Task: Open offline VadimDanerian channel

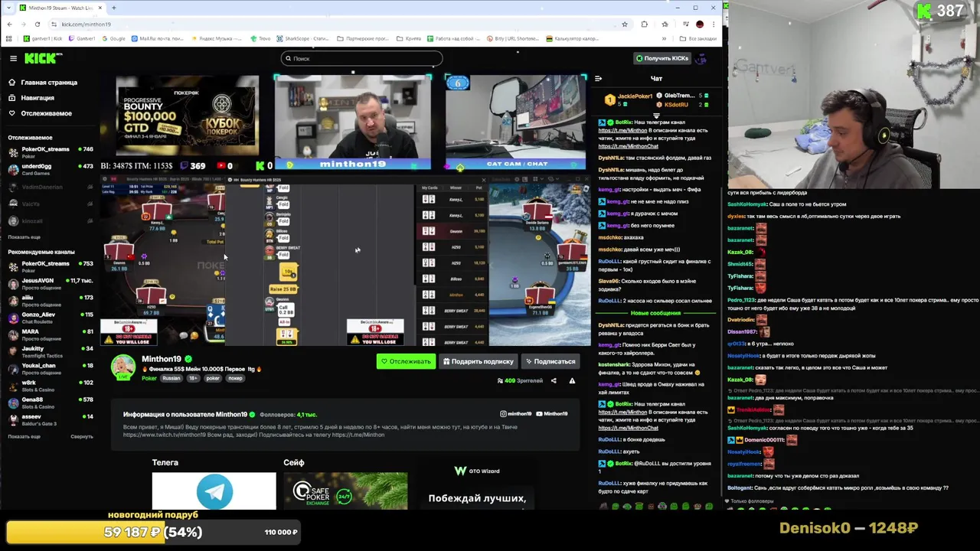Action: pos(50,187)
